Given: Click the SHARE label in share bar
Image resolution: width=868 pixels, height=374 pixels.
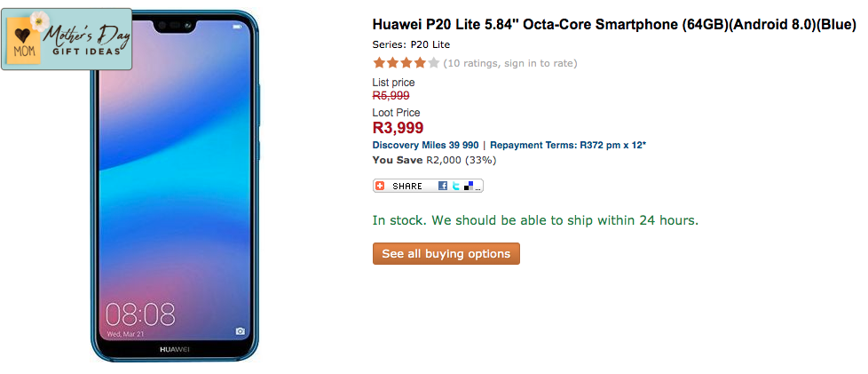Looking at the screenshot, I should click(x=407, y=187).
